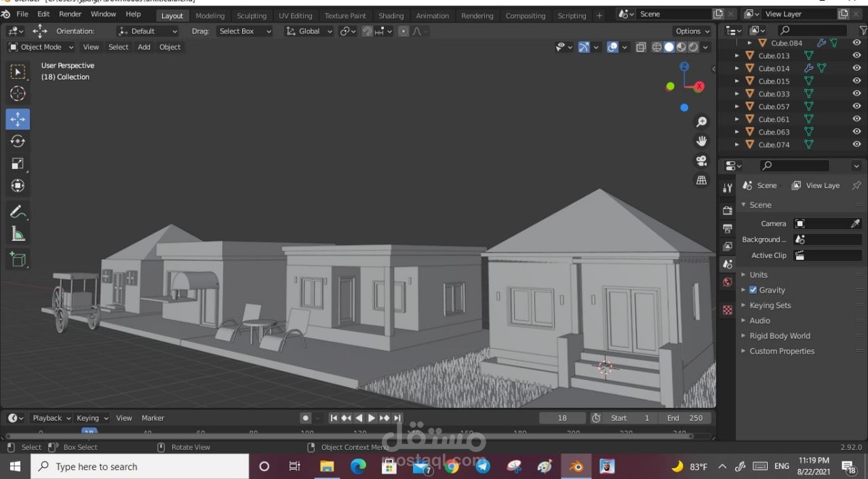The width and height of the screenshot is (868, 479).
Task: Select the Cursor tool
Action: (x=18, y=94)
